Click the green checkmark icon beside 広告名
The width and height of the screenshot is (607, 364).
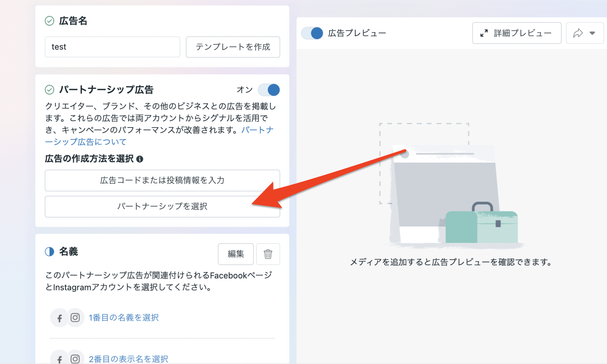pos(49,21)
